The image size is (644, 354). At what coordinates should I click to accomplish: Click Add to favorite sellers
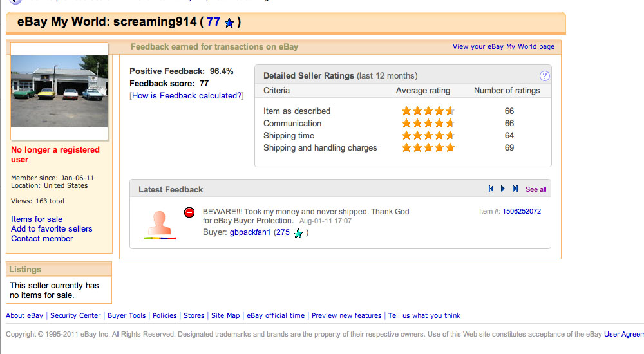[52, 229]
